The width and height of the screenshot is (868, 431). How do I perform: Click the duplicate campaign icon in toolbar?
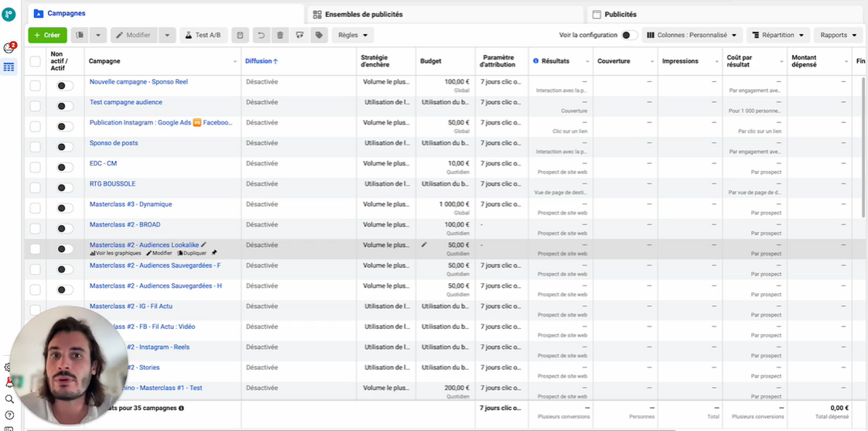(80, 35)
